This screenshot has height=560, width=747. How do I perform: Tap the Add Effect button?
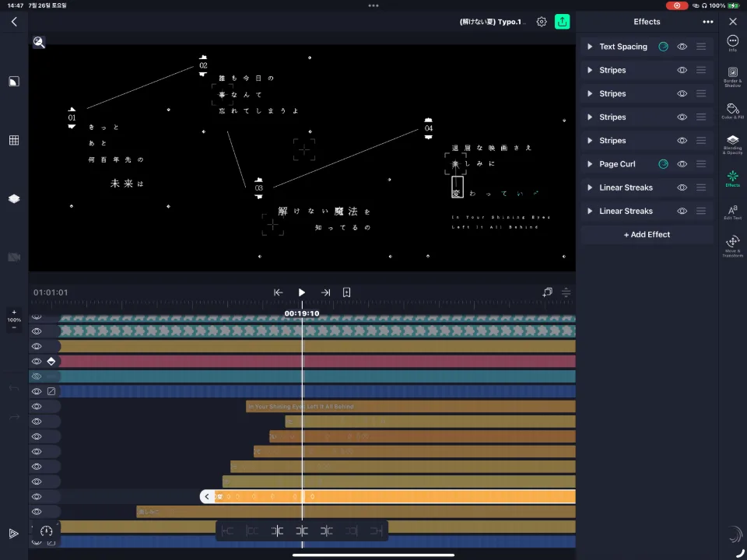click(x=647, y=234)
